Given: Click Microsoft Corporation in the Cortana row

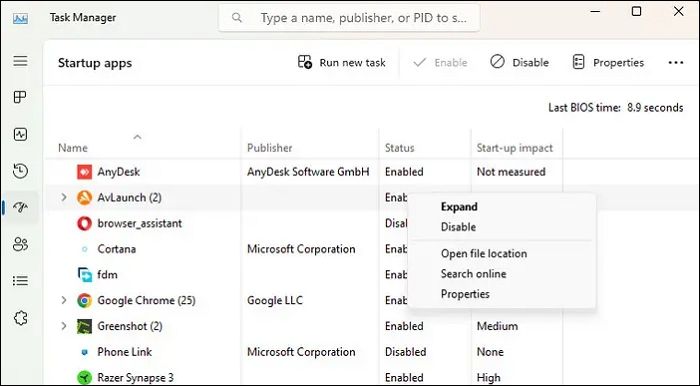Looking at the screenshot, I should point(301,249).
